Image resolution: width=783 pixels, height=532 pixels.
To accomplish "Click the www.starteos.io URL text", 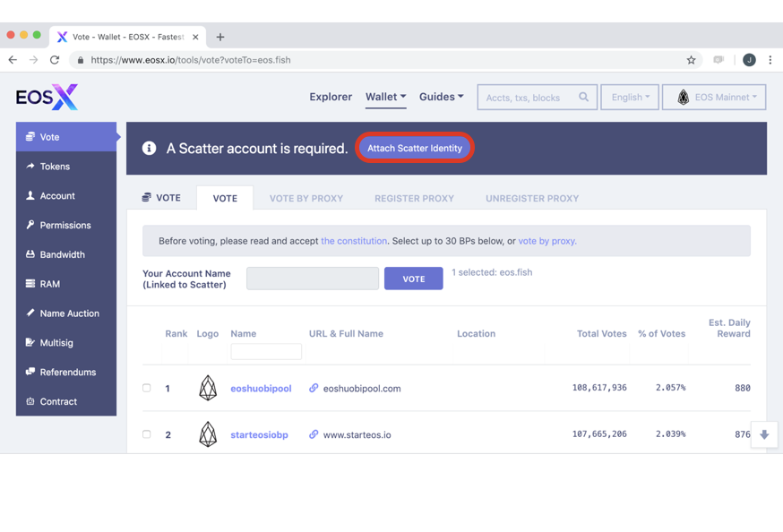I will [357, 434].
